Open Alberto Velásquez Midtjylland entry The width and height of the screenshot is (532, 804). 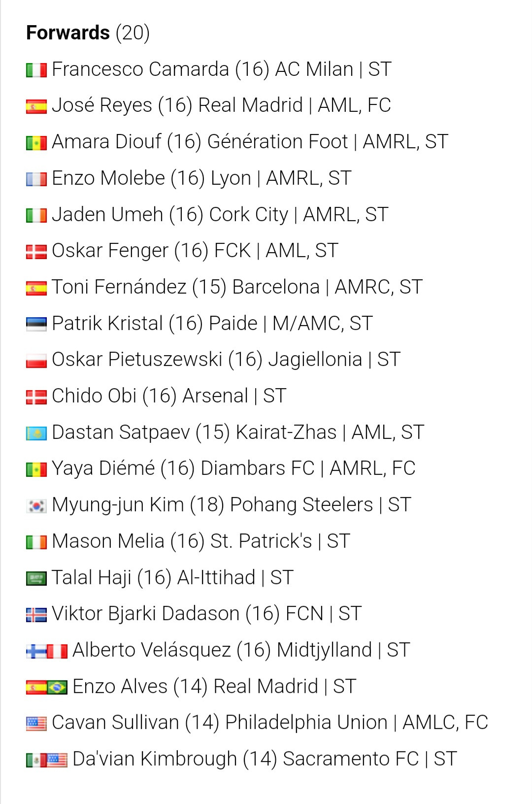[218, 650]
